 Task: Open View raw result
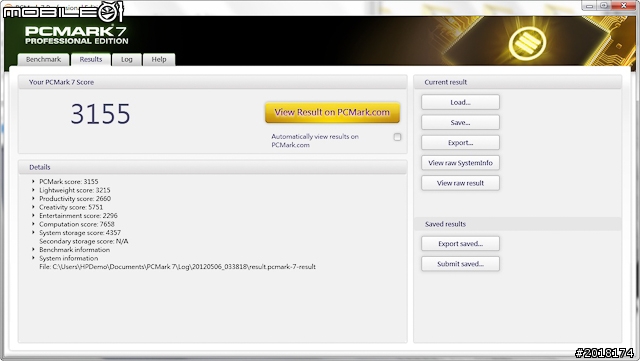[460, 183]
